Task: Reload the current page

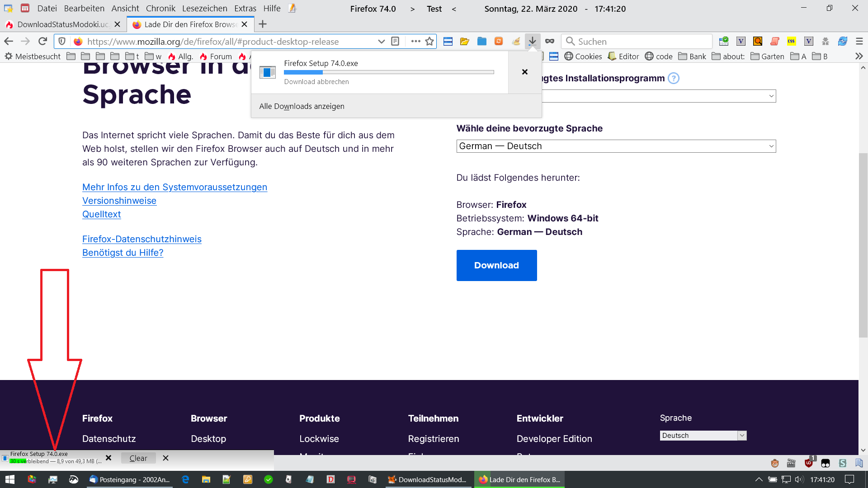Action: 42,41
